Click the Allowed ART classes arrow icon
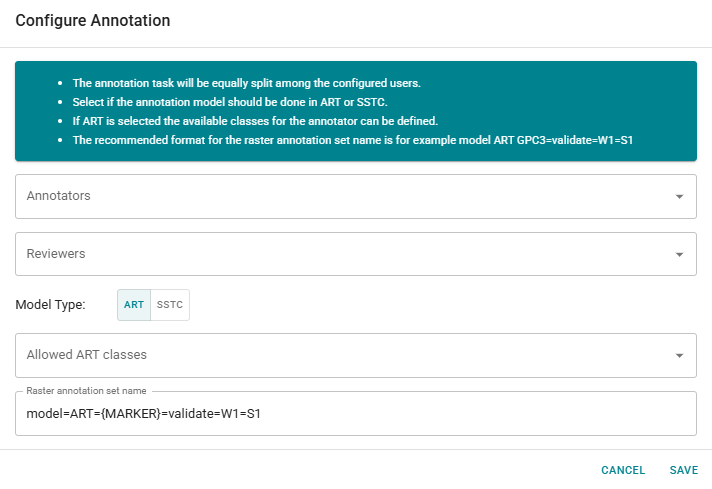The image size is (712, 489). coord(679,355)
